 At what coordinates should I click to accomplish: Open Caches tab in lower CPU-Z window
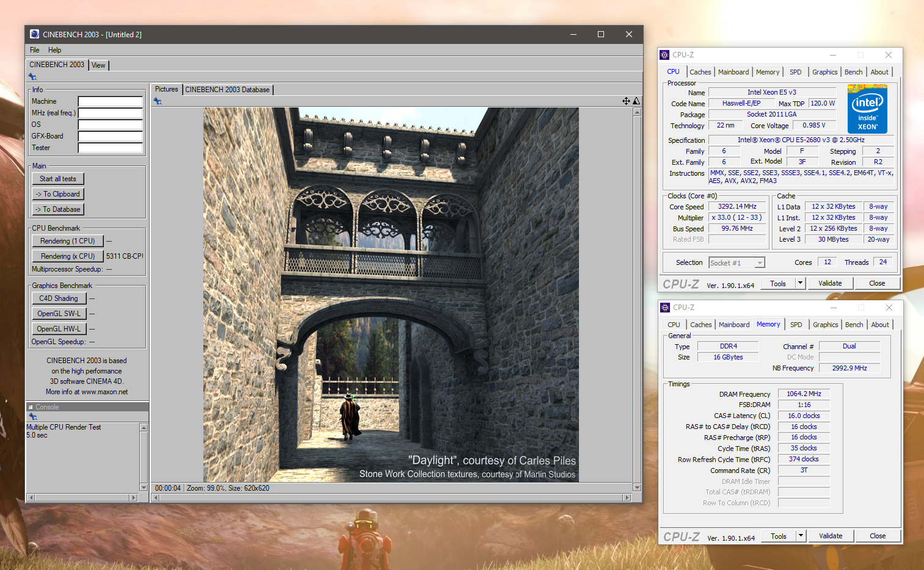click(701, 325)
